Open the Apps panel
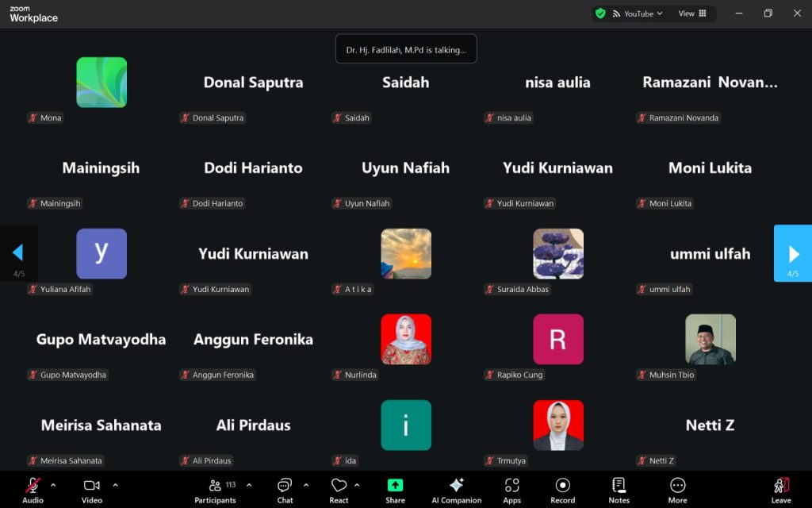 click(x=511, y=490)
